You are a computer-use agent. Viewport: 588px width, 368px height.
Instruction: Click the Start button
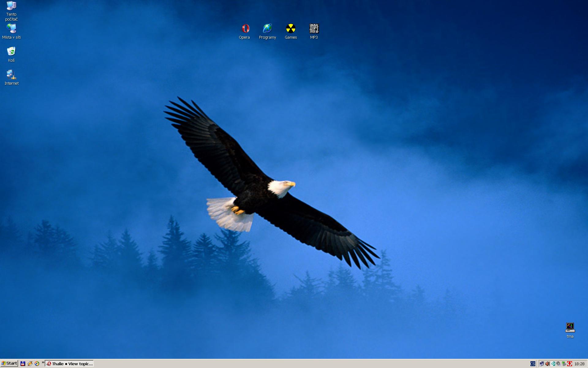(x=9, y=363)
